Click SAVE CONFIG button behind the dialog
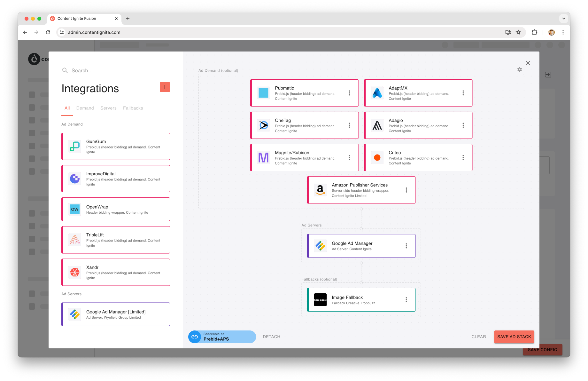This screenshot has height=381, width=588. 543,350
